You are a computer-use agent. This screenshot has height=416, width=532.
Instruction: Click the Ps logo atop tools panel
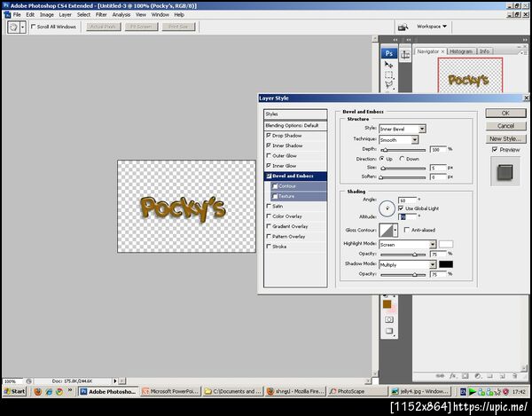pyautogui.click(x=389, y=53)
